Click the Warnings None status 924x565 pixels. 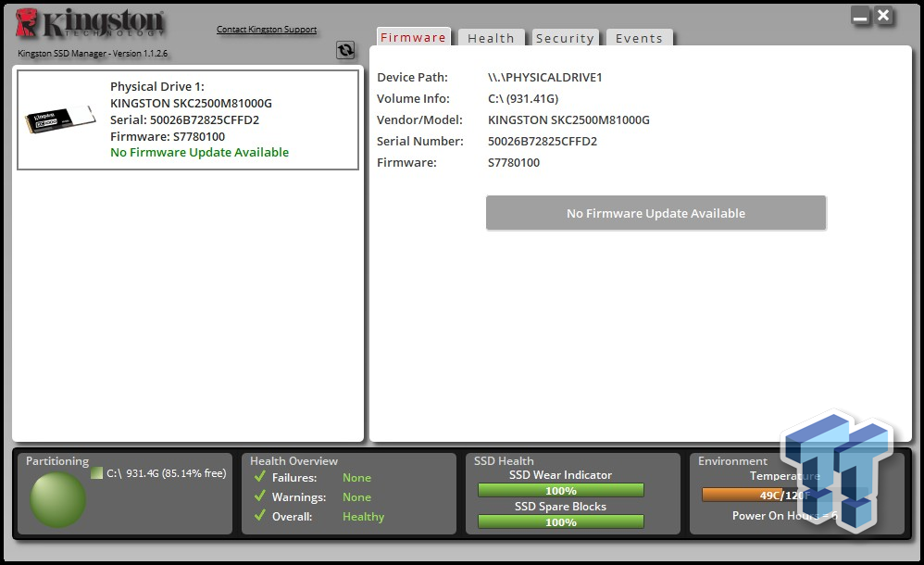357,497
